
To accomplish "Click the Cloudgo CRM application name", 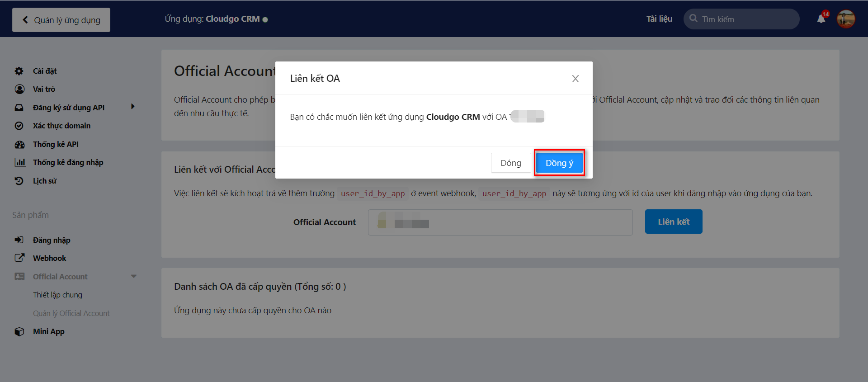I will point(232,19).
